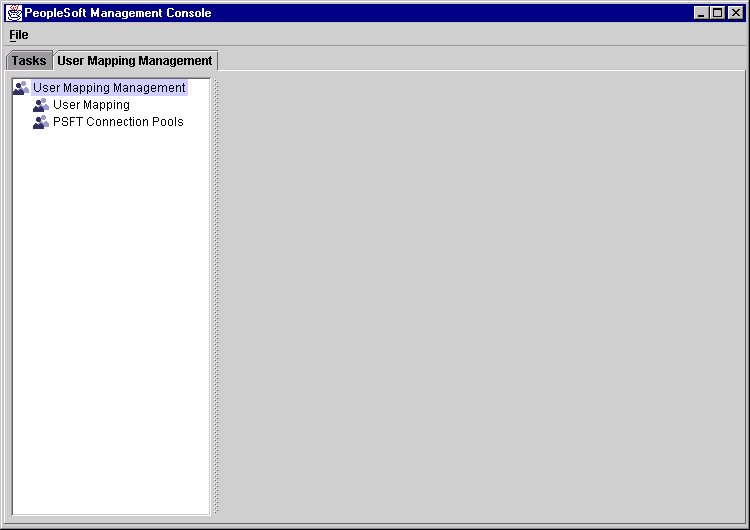Click the dotted split pane divider
750x530 pixels.
coord(215,297)
